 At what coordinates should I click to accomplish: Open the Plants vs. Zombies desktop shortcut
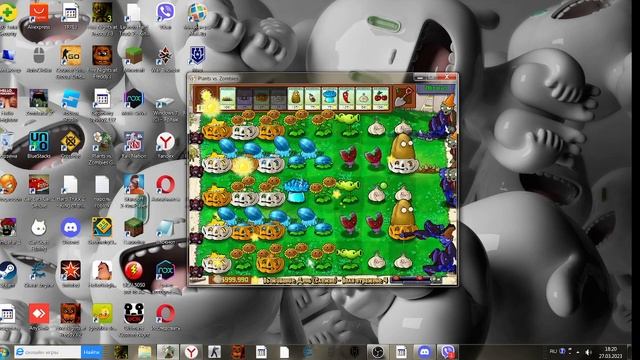[102, 147]
